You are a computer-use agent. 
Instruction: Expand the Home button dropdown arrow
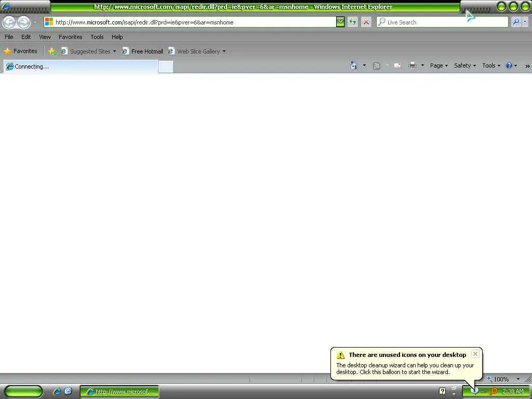click(x=364, y=65)
